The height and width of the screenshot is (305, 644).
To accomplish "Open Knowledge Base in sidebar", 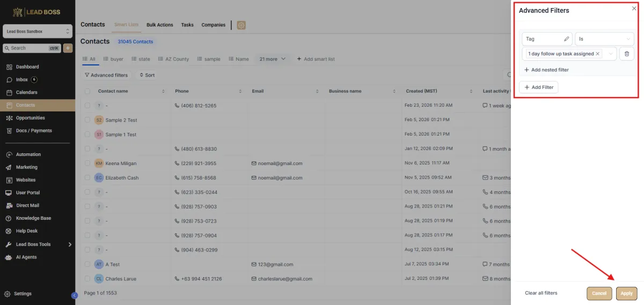I will click(x=33, y=218).
